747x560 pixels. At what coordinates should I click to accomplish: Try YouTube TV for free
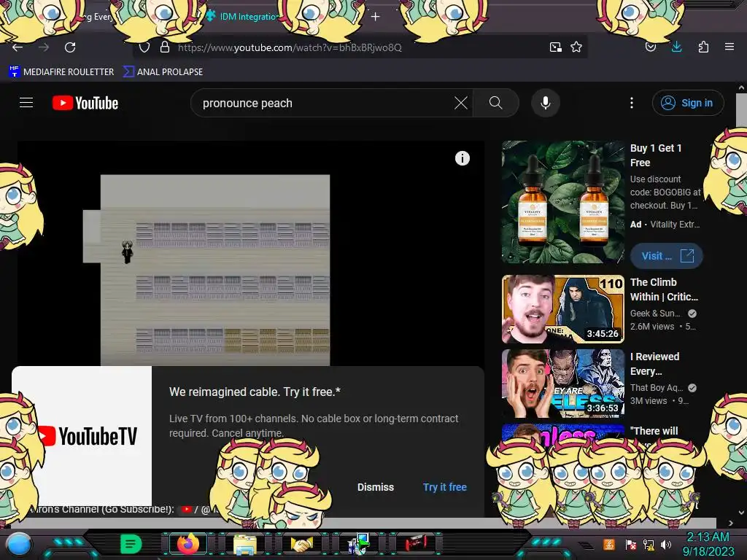point(444,487)
